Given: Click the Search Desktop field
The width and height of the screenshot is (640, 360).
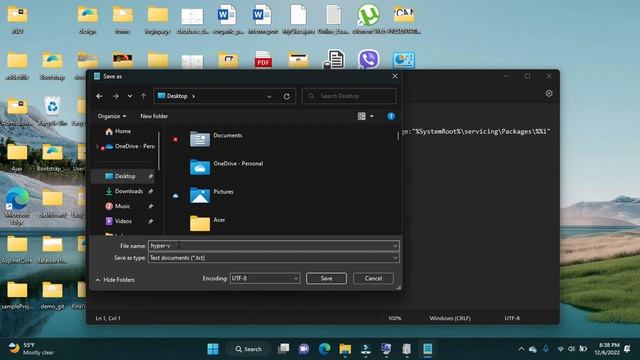Looking at the screenshot, I should [x=349, y=96].
